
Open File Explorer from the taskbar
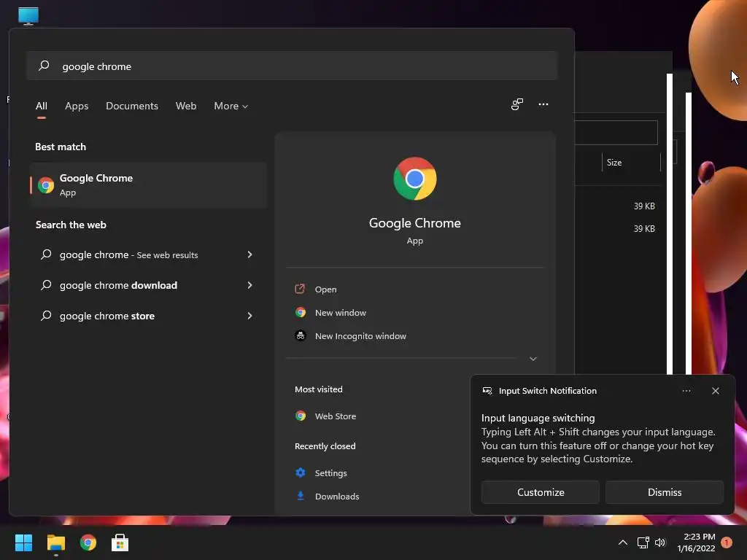click(55, 542)
